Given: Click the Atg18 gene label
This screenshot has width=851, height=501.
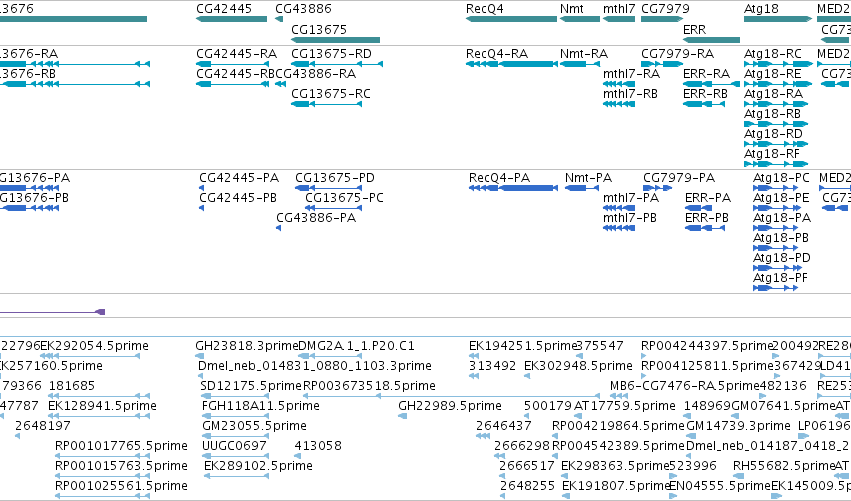Looking at the screenshot, I should click(x=761, y=9).
